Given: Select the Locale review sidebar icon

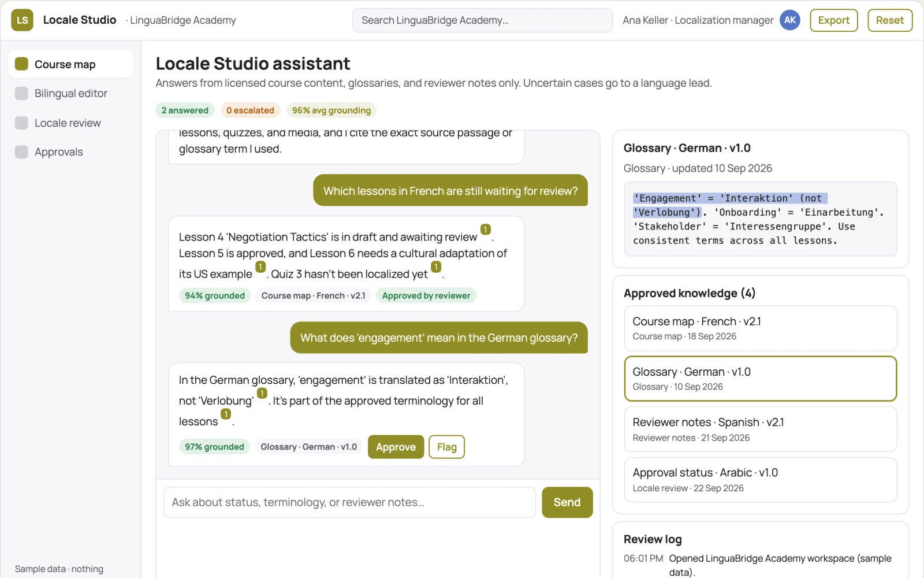Looking at the screenshot, I should pyautogui.click(x=21, y=123).
